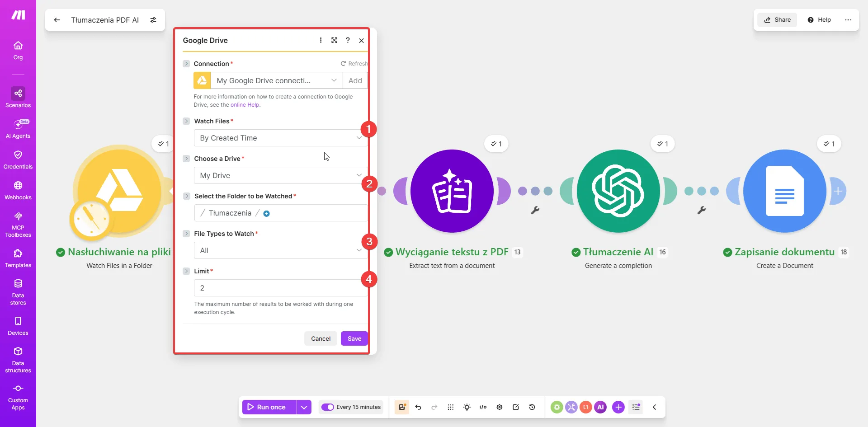
Task: Open the My Google Drive connection dropdown
Action: (277, 80)
